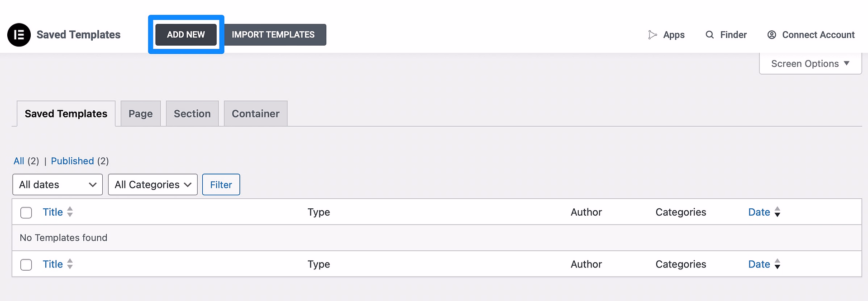Screen dimensions: 868x301
Task: Click the lower Title column sort arrows
Action: (x=70, y=264)
